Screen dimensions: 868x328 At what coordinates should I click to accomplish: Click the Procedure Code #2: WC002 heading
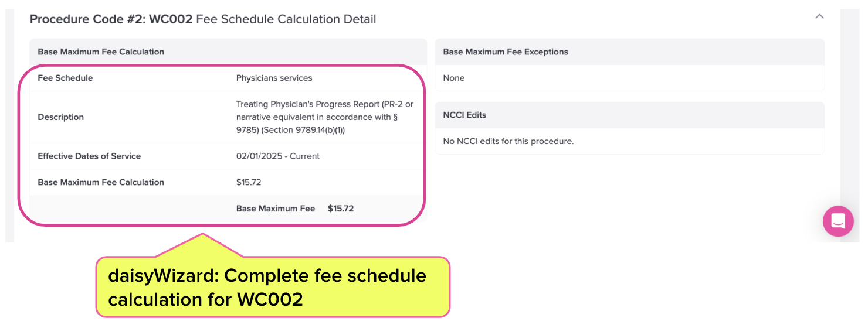[111, 19]
